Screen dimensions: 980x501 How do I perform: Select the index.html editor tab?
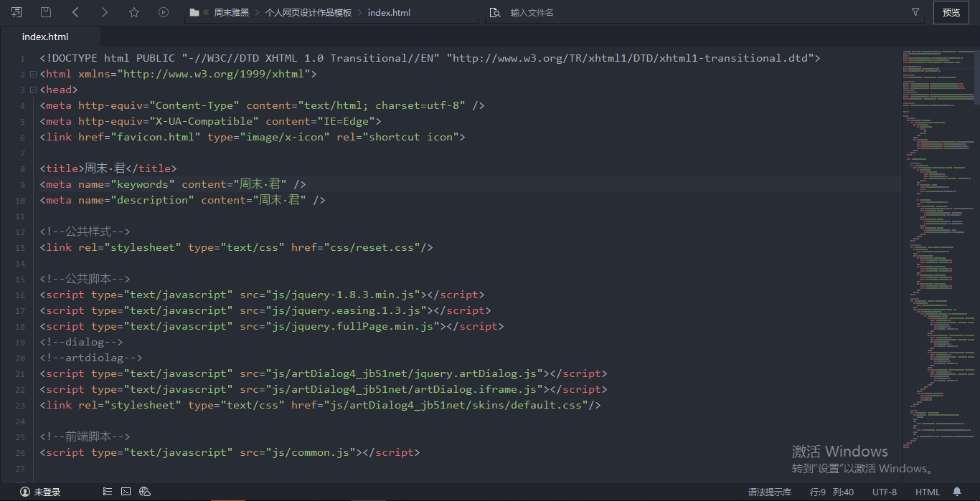45,37
